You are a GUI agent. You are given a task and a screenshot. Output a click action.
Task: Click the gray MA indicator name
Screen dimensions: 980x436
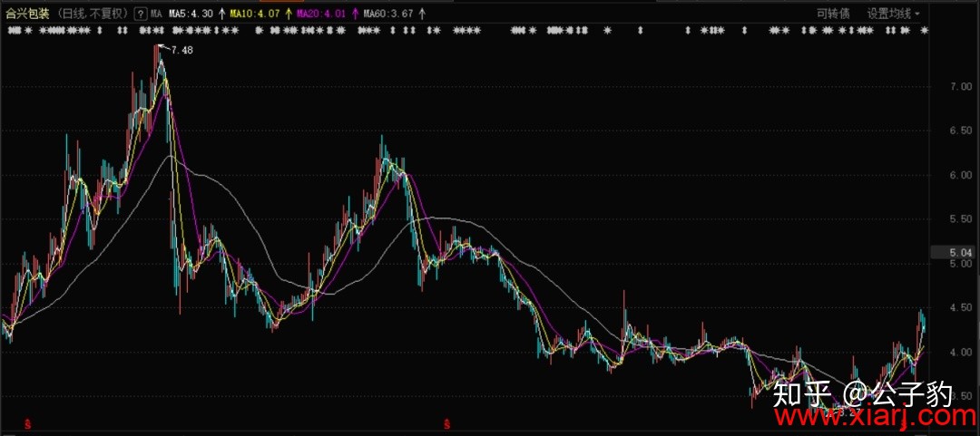[156, 14]
